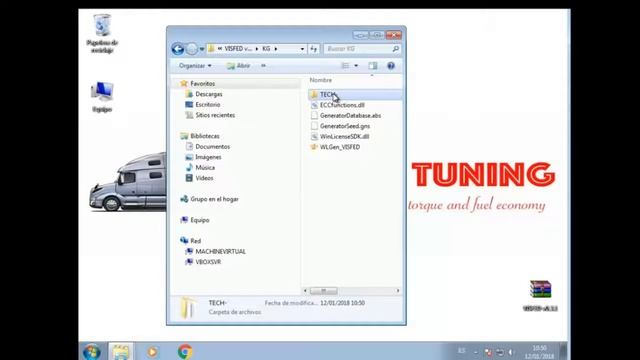
Task: Click the network icon in the system tray
Action: click(x=500, y=352)
